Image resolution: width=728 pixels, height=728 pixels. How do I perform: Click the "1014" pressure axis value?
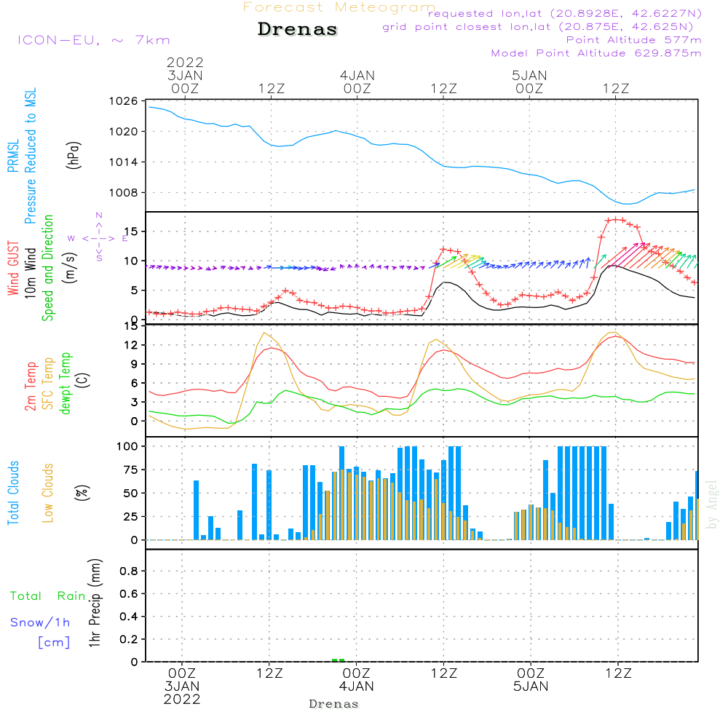coord(124,162)
